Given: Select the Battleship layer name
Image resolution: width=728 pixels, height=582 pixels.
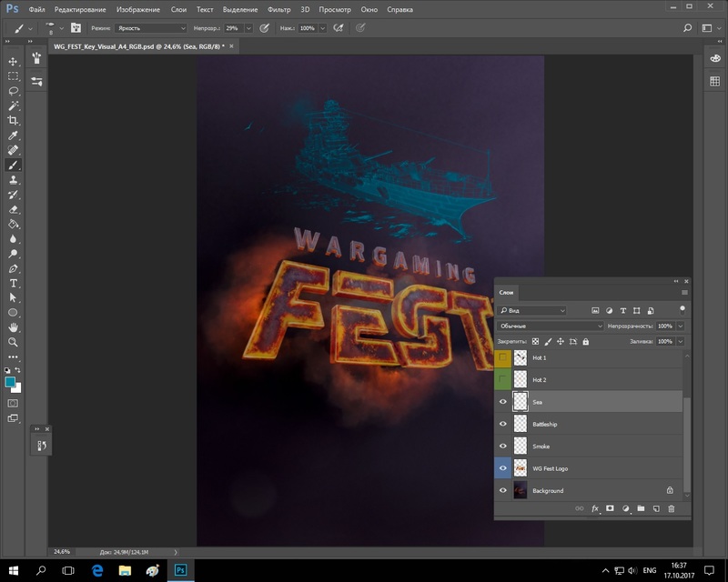Looking at the screenshot, I should tap(544, 424).
